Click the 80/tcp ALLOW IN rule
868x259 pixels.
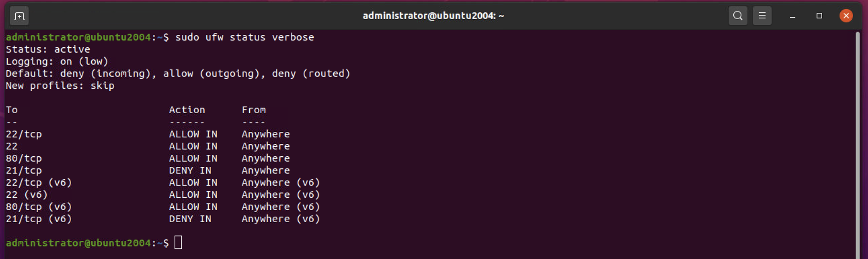point(148,158)
